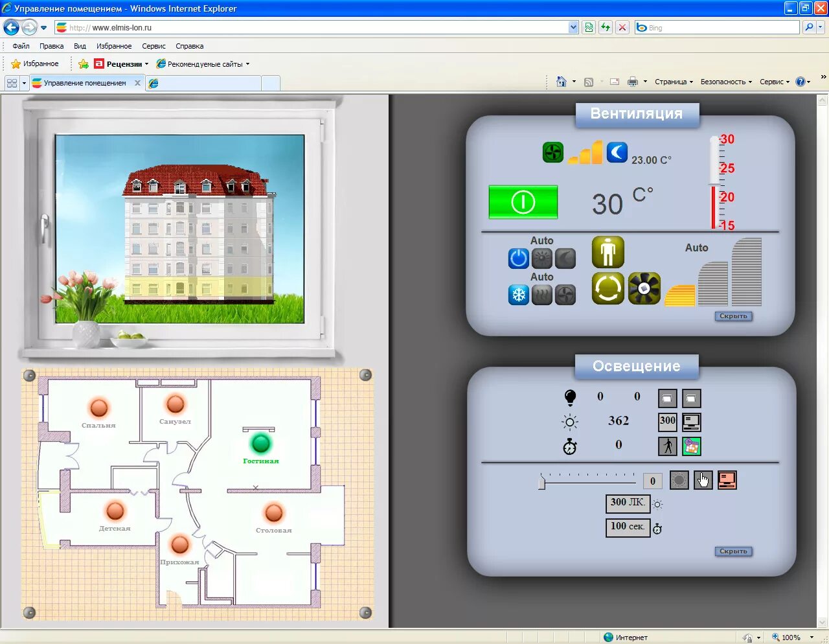This screenshot has width=829, height=644.
Task: Click the red-bordered computer mode button
Action: [x=727, y=480]
